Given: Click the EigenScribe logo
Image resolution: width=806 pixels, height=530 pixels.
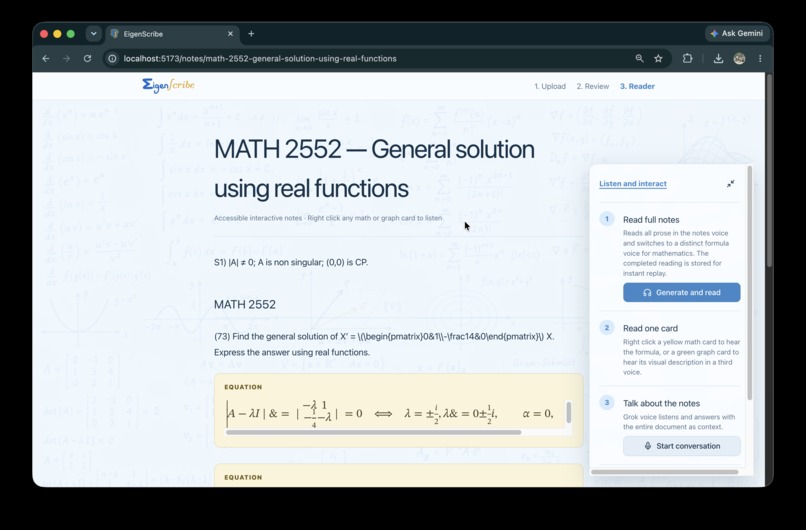Looking at the screenshot, I should tap(168, 85).
